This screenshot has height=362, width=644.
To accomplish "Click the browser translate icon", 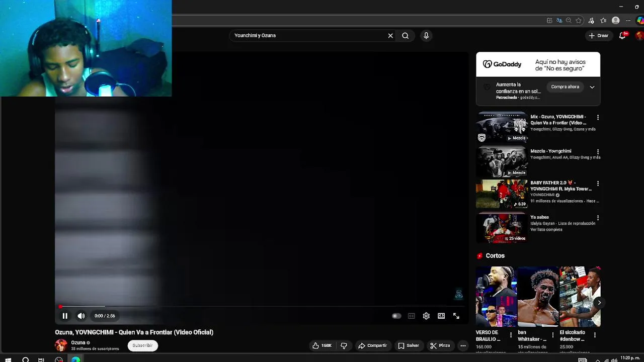I will point(559,21).
